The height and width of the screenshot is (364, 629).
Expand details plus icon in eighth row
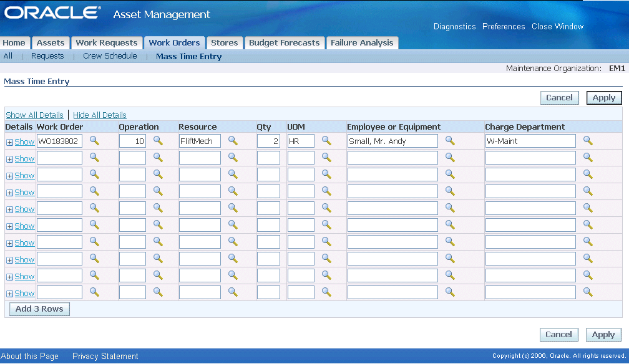[9, 260]
